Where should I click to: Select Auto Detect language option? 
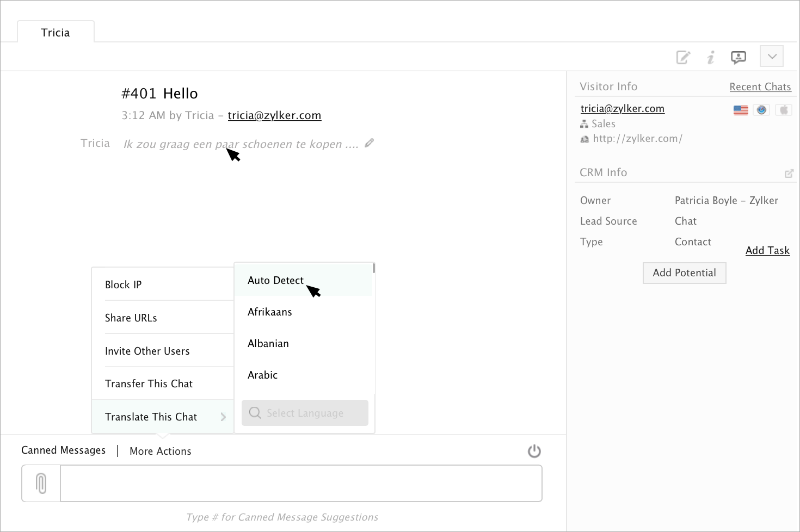275,280
